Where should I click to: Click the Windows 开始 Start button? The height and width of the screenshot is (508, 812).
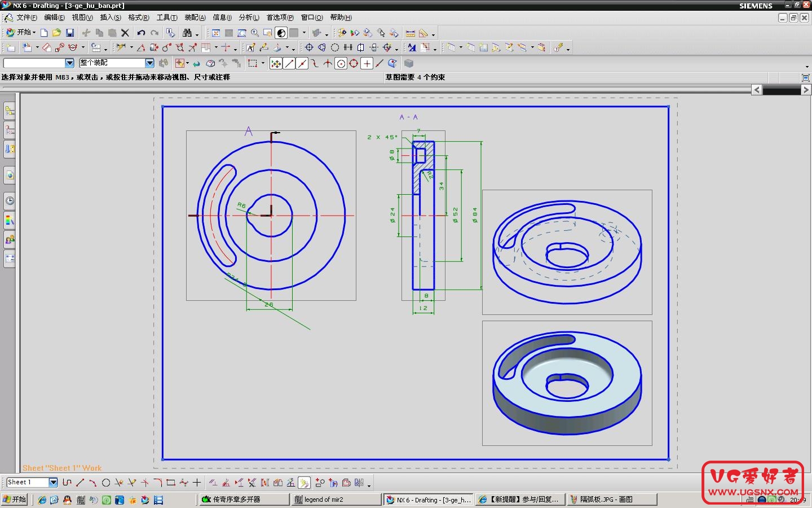point(15,500)
